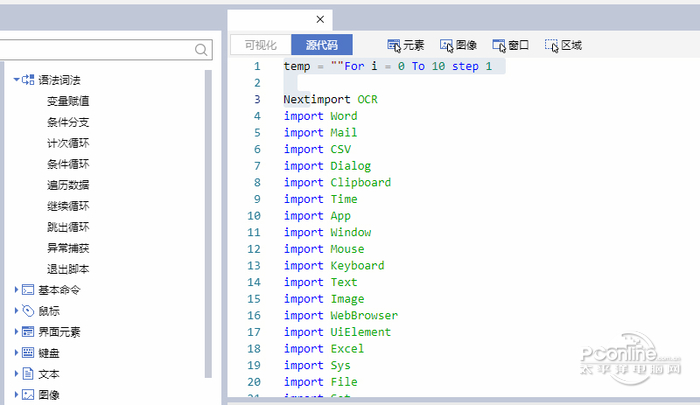Viewport: 700px width, 405px height.
Task: Click code line 'import Word'
Action: click(x=321, y=116)
